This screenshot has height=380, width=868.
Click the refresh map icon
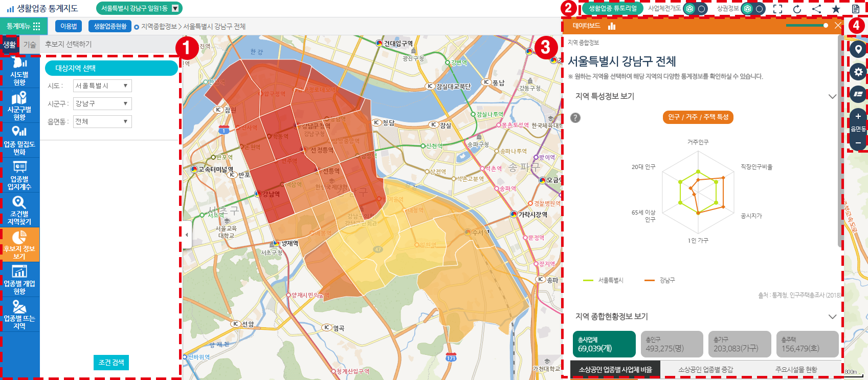pyautogui.click(x=797, y=9)
